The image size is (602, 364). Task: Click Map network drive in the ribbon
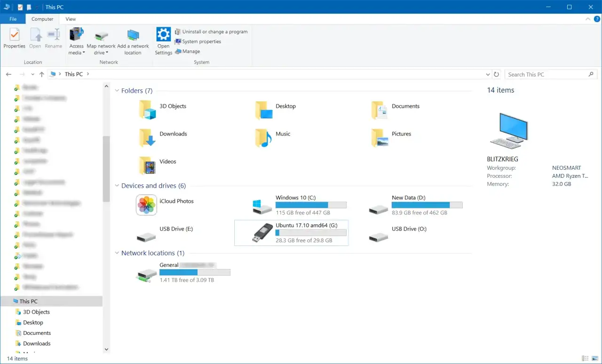(x=101, y=41)
